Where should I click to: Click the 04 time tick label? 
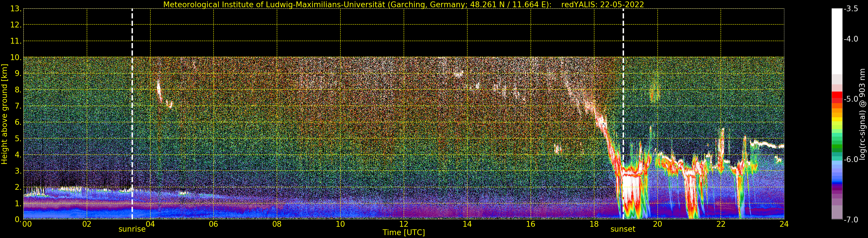[x=150, y=224]
